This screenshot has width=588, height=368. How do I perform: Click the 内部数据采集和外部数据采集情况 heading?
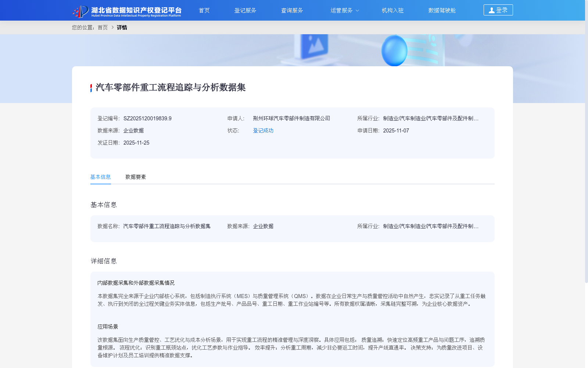click(136, 283)
